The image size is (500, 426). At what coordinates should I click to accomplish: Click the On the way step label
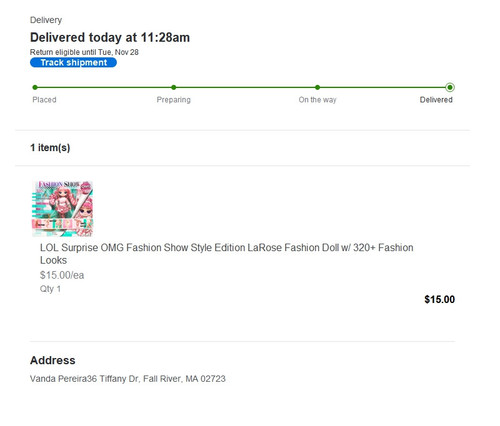(317, 100)
